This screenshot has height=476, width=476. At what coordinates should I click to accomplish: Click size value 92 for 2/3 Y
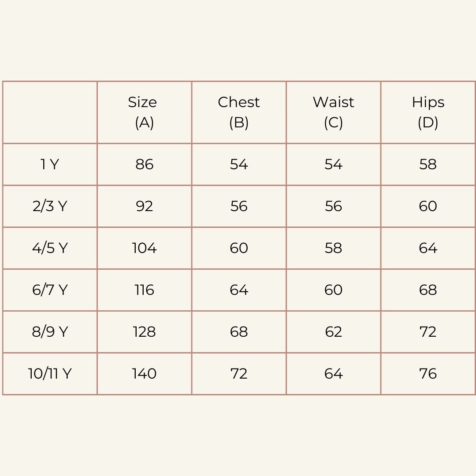[144, 206]
